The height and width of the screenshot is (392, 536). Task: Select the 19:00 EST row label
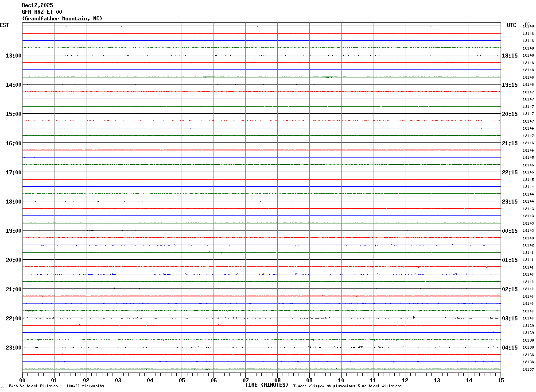[x=13, y=231]
